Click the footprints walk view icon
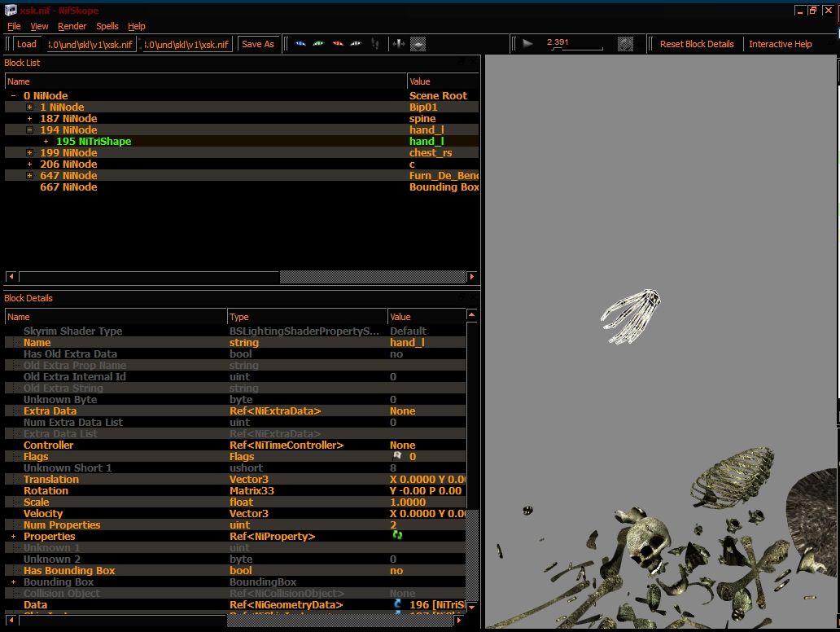Image resolution: width=840 pixels, height=632 pixels. tap(375, 44)
